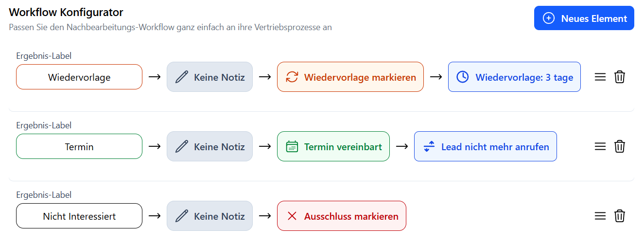Click the reorder handle for Termin row
The height and width of the screenshot is (244, 644).
point(600,146)
